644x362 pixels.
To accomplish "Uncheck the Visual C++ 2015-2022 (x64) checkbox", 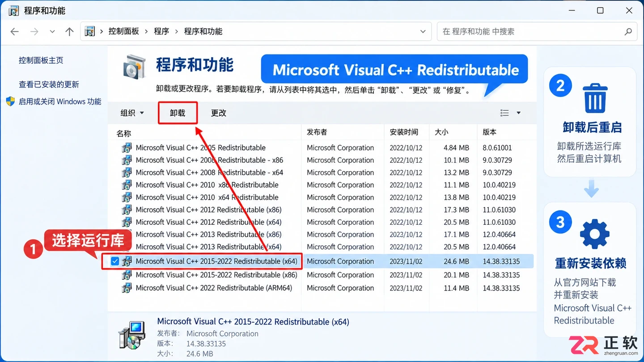I will coord(115,261).
